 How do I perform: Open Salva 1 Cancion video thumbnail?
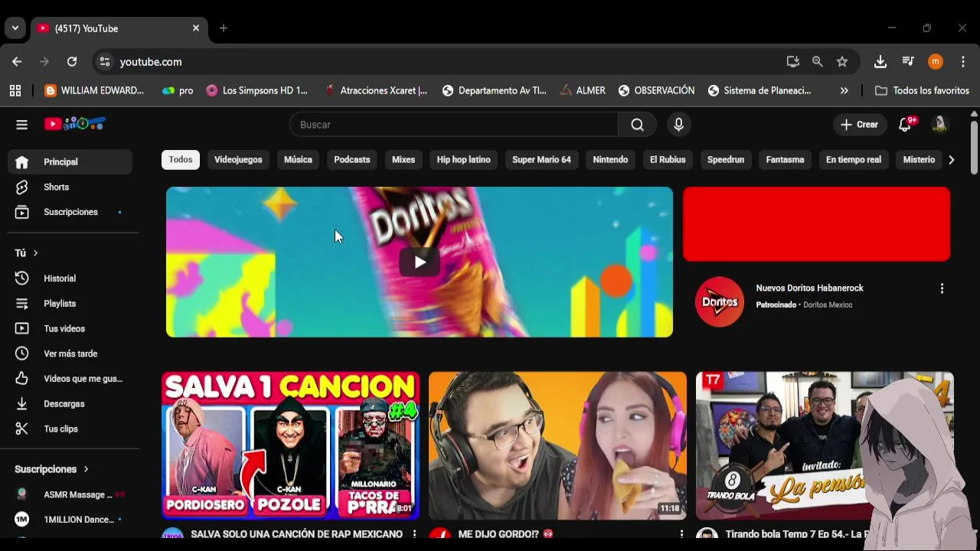291,445
